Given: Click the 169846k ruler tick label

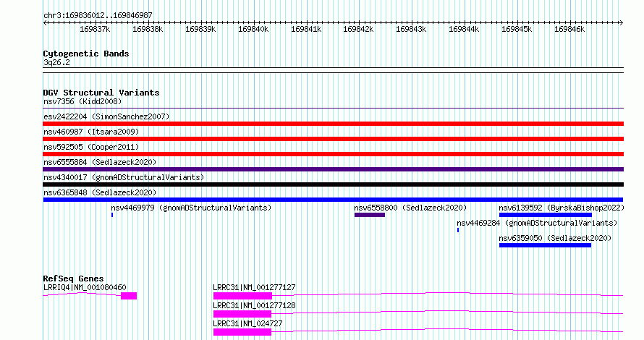Looking at the screenshot, I should pyautogui.click(x=569, y=29).
